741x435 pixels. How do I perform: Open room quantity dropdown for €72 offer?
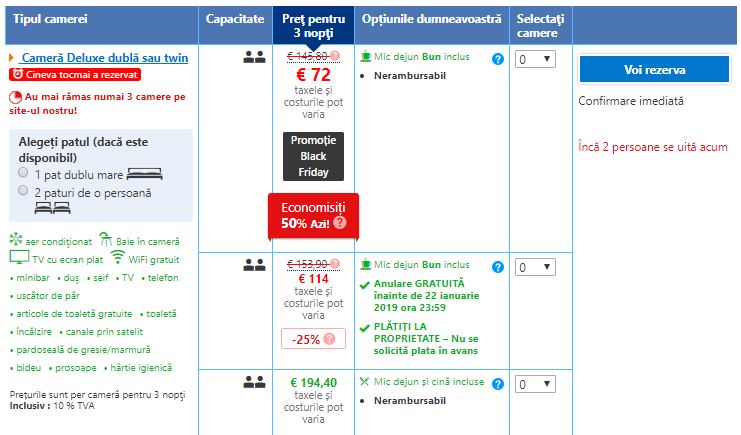pos(534,59)
